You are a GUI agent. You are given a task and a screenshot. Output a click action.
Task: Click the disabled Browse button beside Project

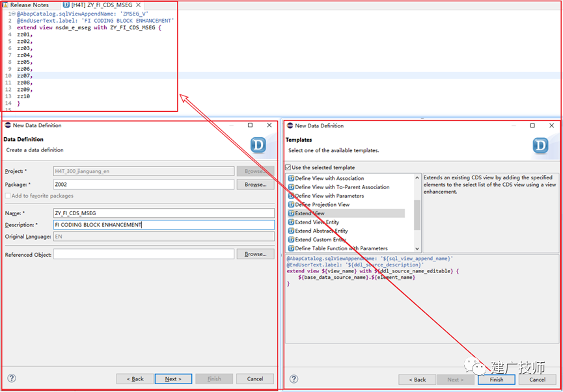point(255,172)
